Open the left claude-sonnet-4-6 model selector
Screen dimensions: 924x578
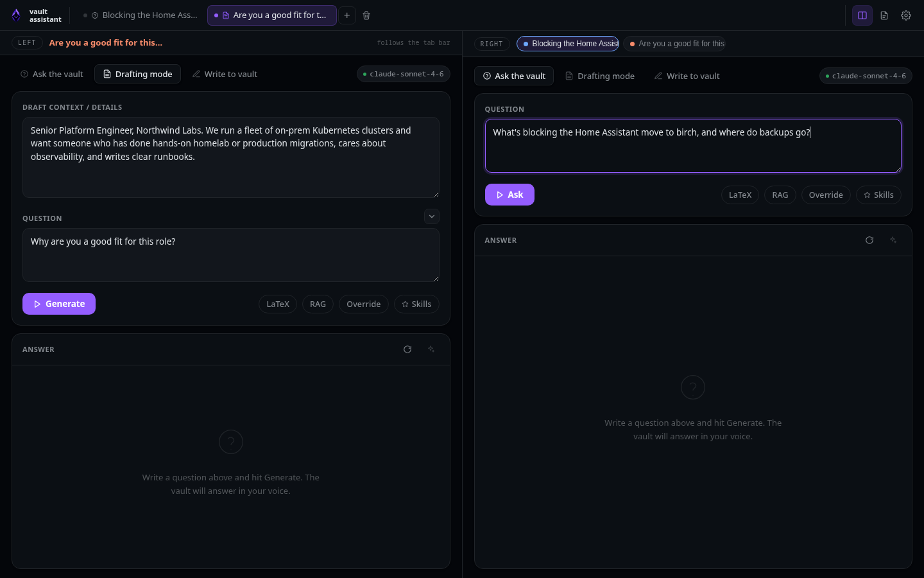[x=404, y=74]
